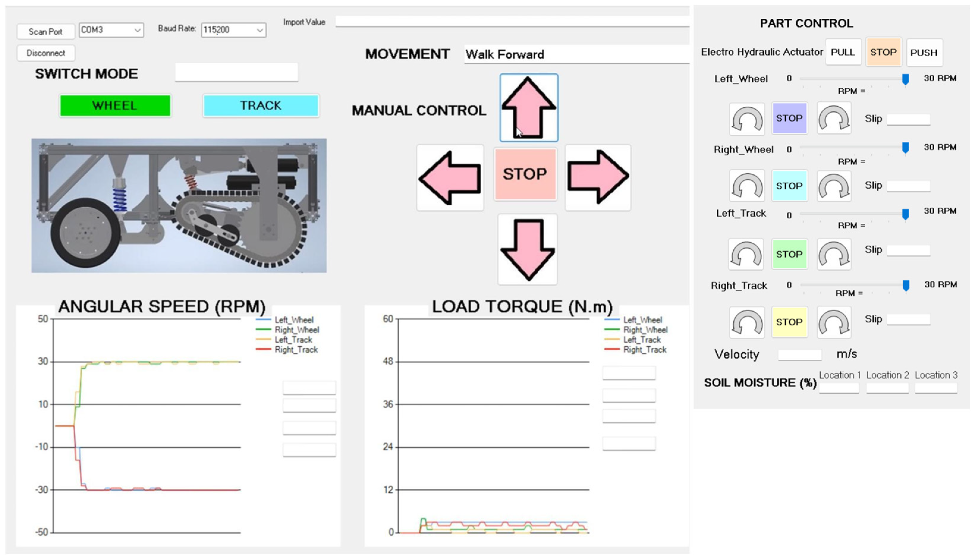Click the Import Value input field
Screen dimensions: 975x560
[512, 21]
